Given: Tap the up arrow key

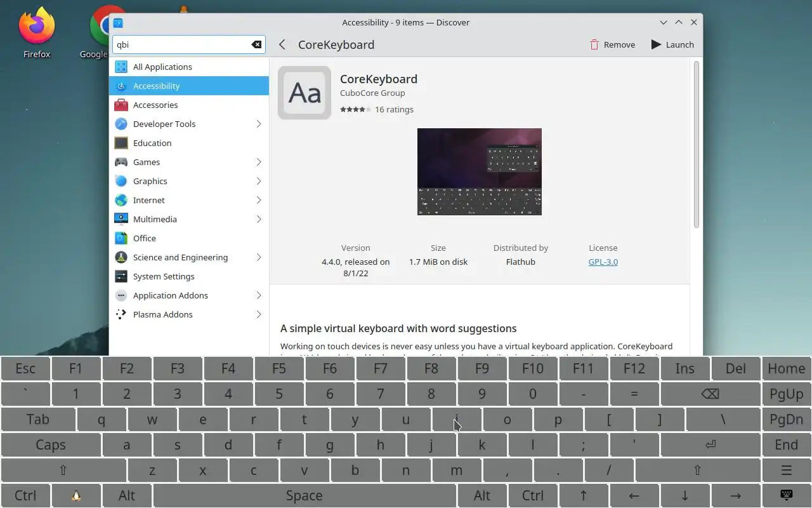Looking at the screenshot, I should 584,496.
